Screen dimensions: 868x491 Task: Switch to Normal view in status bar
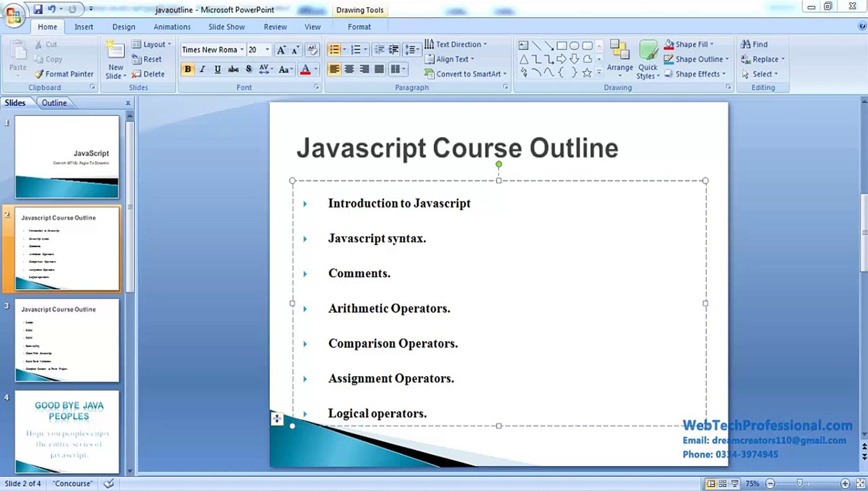[711, 484]
